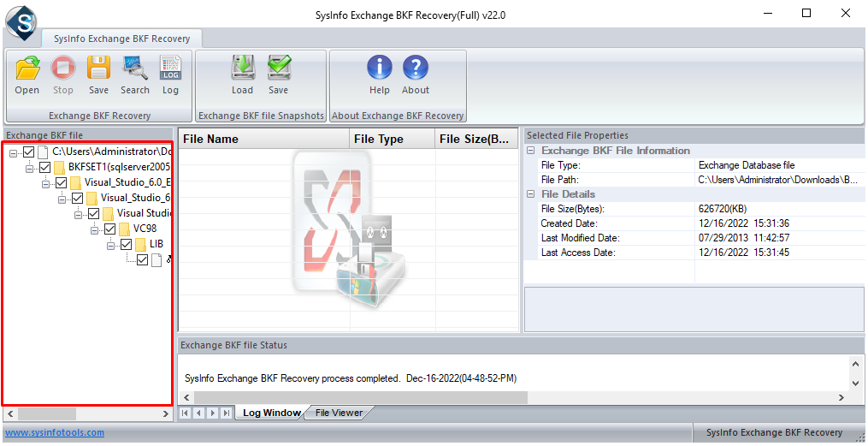Click the VC98 folder icon

click(125, 229)
